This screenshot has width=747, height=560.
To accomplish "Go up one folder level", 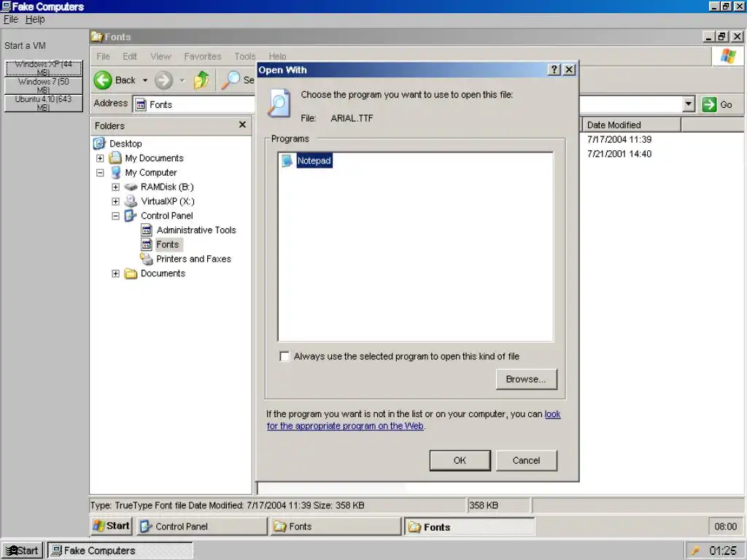I will point(202,80).
